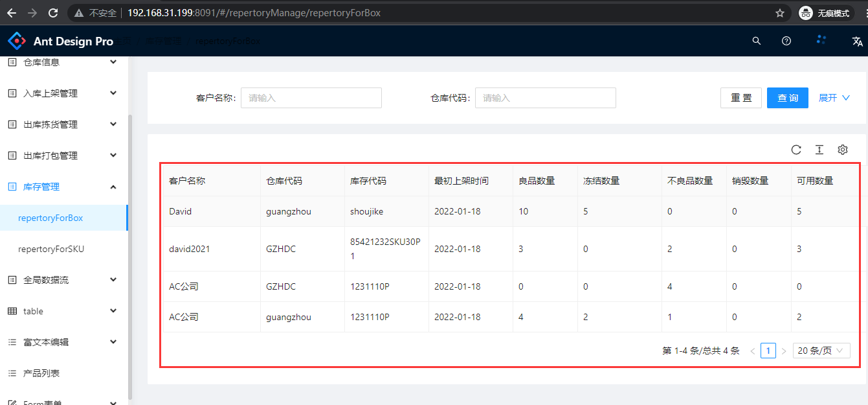
Task: Collapse the 库存管理 menu
Action: tap(62, 187)
